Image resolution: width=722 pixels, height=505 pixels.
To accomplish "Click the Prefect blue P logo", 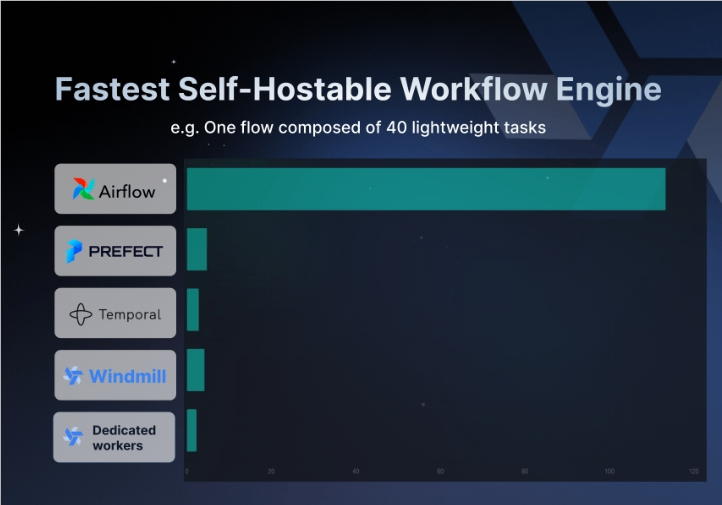I will point(74,251).
